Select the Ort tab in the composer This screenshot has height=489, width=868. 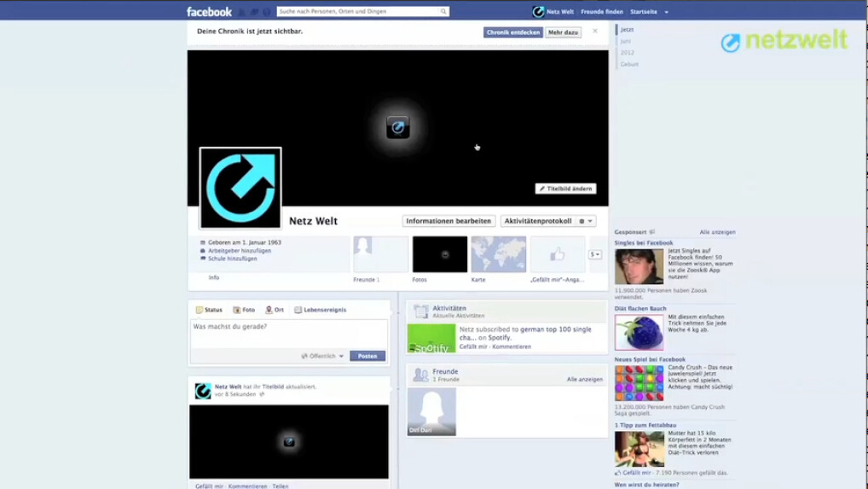(275, 310)
